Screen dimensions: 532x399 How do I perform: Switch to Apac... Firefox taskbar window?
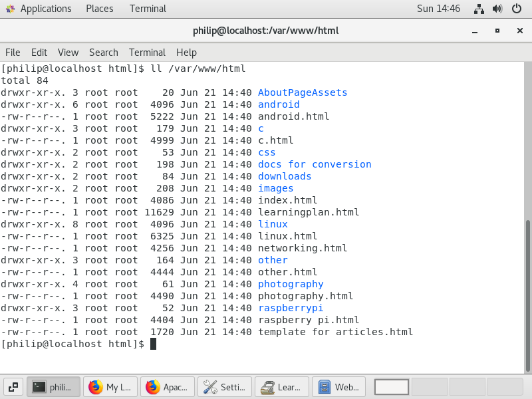[x=168, y=387]
